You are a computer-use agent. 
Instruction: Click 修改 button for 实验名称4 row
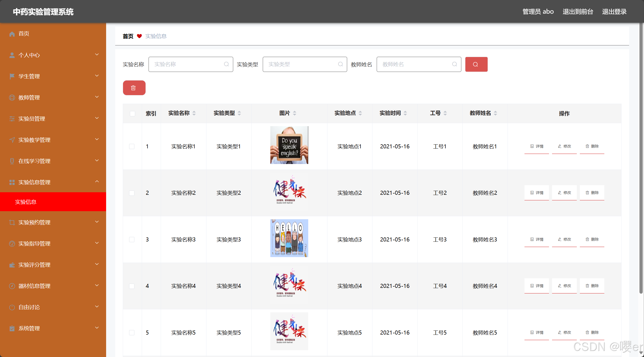(x=564, y=286)
